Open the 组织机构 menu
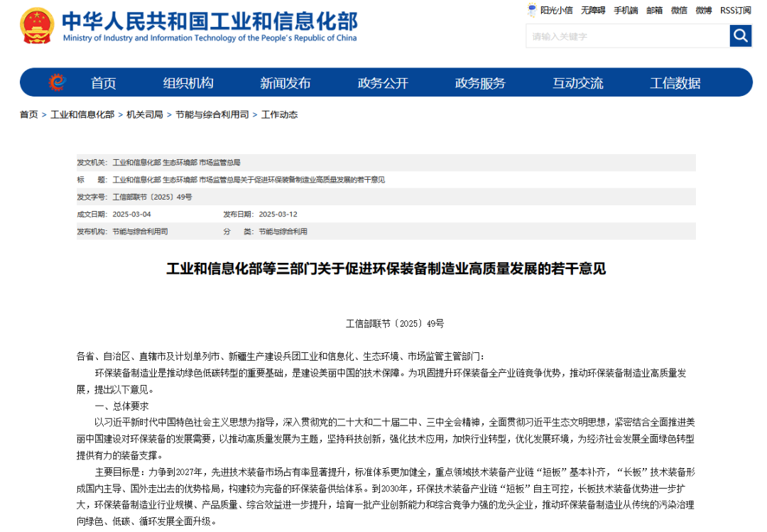767x532 pixels. coord(188,82)
